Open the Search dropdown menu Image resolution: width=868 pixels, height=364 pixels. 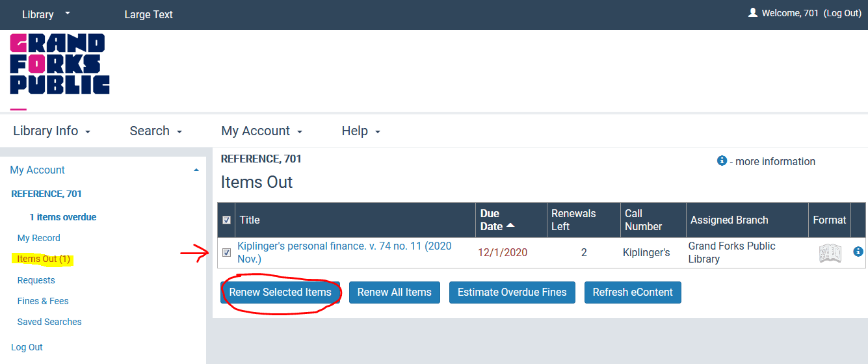(155, 131)
